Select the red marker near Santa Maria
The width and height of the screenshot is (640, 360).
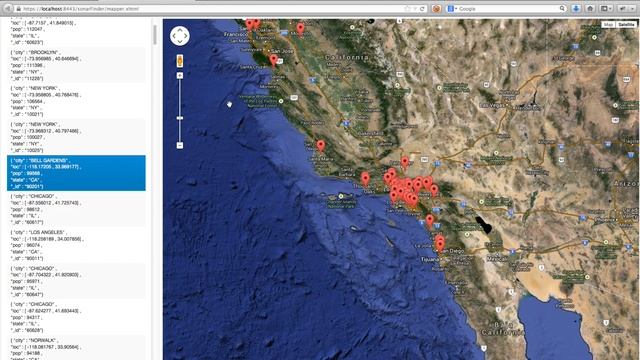pos(321,146)
